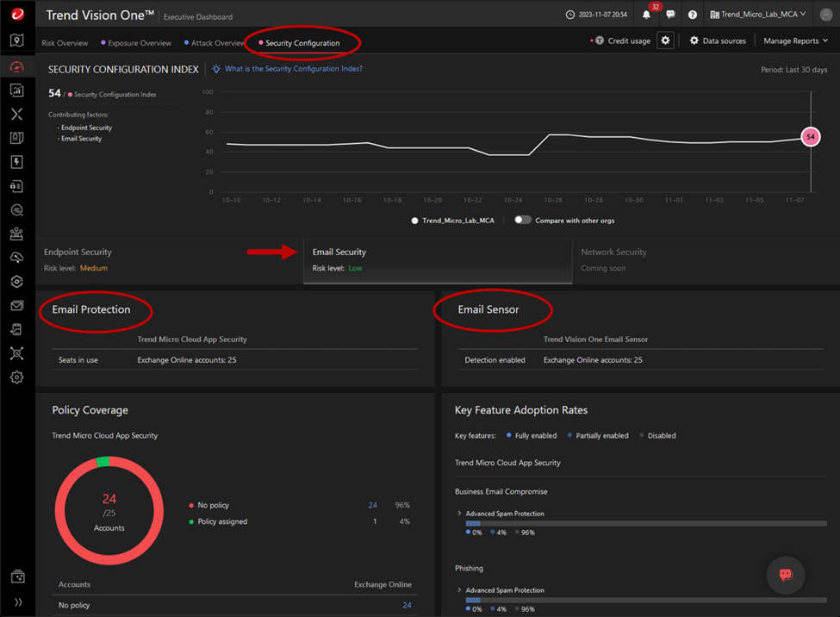The width and height of the screenshot is (840, 617).
Task: Open the envelope email security sidebar icon
Action: pos(17,306)
